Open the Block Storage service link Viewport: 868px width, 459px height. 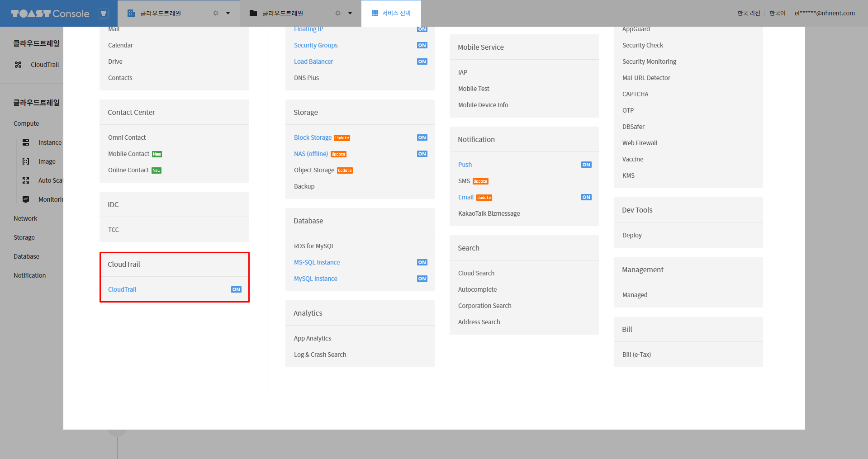click(x=313, y=137)
